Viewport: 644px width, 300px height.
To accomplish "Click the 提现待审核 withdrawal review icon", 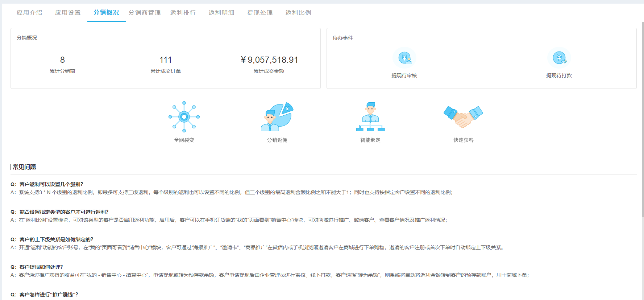I will coord(404,58).
